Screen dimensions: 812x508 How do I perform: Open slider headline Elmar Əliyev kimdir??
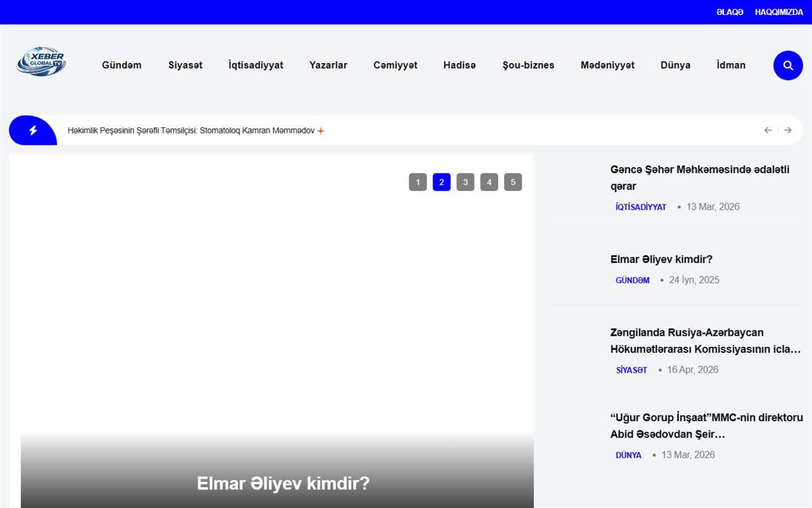(284, 484)
